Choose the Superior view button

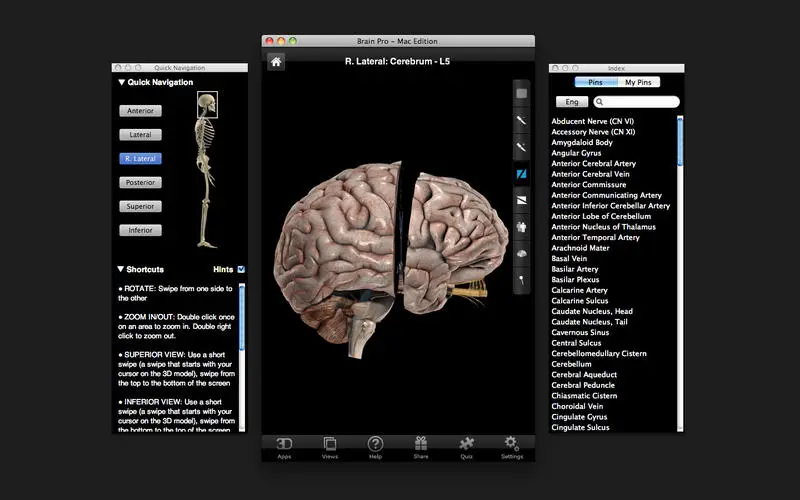point(140,206)
